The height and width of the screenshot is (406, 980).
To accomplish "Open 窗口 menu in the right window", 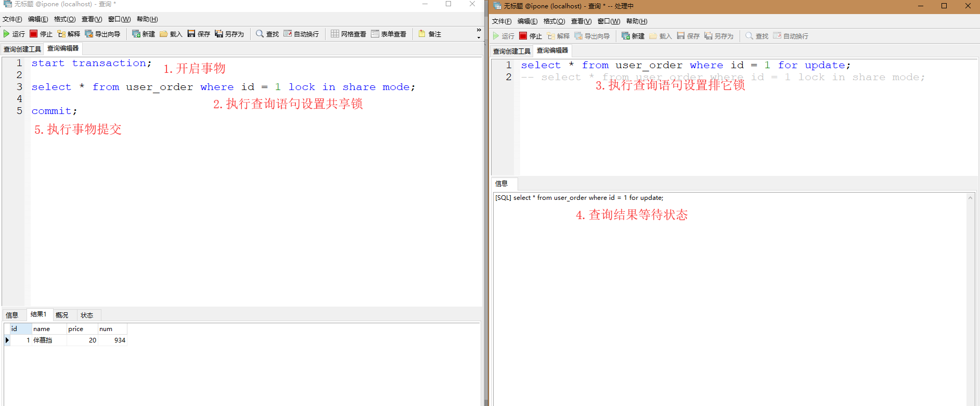I will pyautogui.click(x=609, y=21).
